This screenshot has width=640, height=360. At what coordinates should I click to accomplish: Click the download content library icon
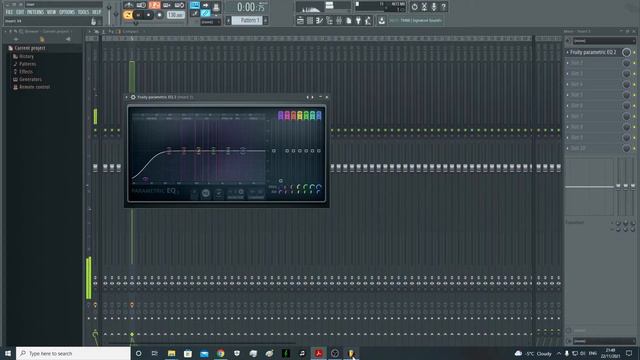[382, 20]
